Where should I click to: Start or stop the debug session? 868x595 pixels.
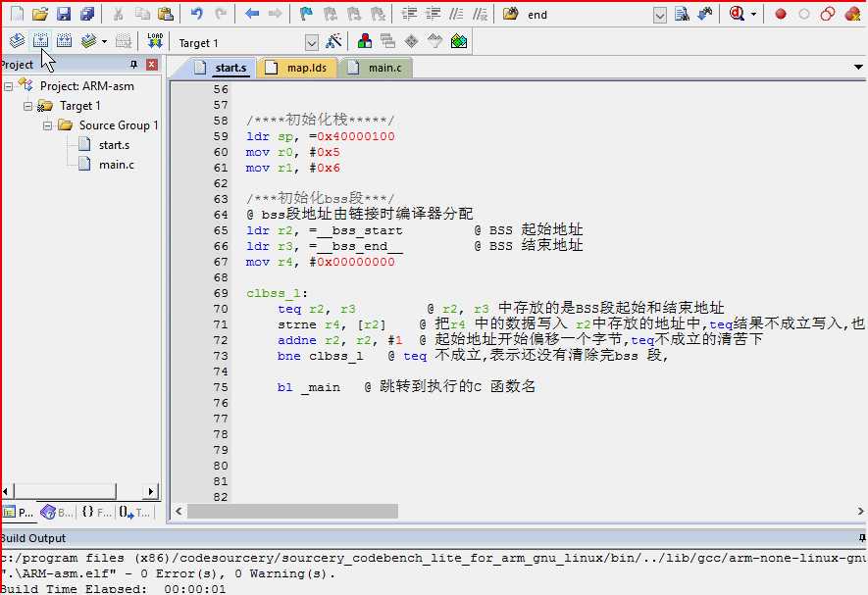tap(737, 14)
